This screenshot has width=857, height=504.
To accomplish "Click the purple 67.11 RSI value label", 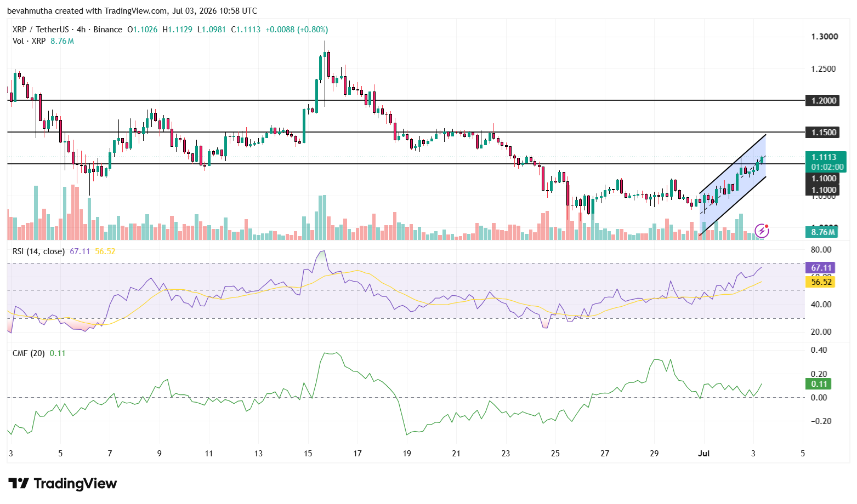I will pyautogui.click(x=820, y=268).
